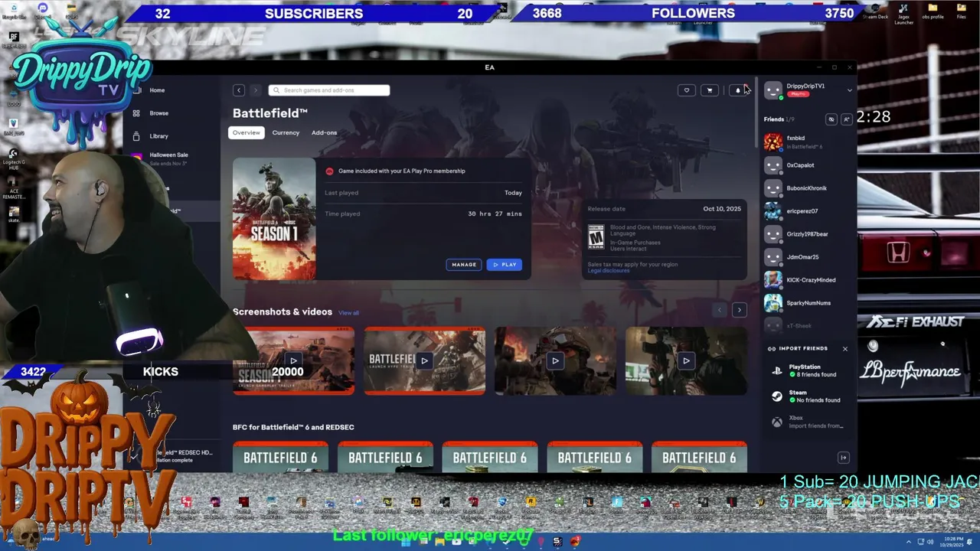
Task: Click the ESRB Mature rating icon
Action: pos(596,237)
